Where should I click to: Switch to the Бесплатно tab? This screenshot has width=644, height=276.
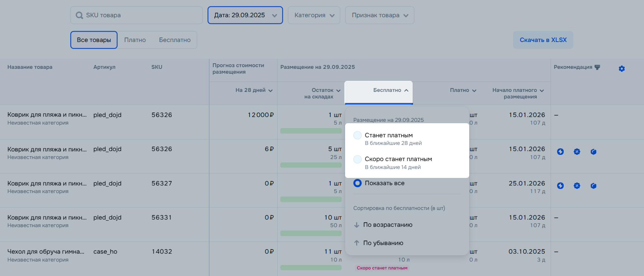pos(174,40)
